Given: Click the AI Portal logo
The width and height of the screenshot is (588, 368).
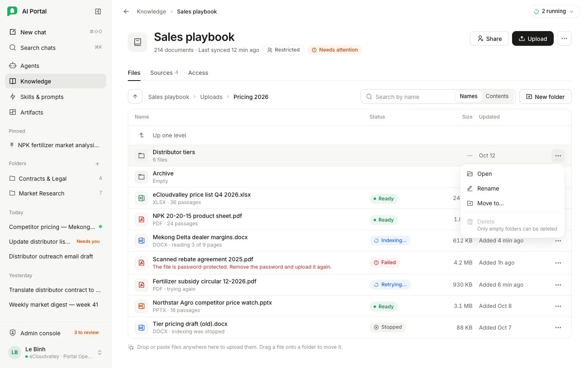Looking at the screenshot, I should pos(12,11).
